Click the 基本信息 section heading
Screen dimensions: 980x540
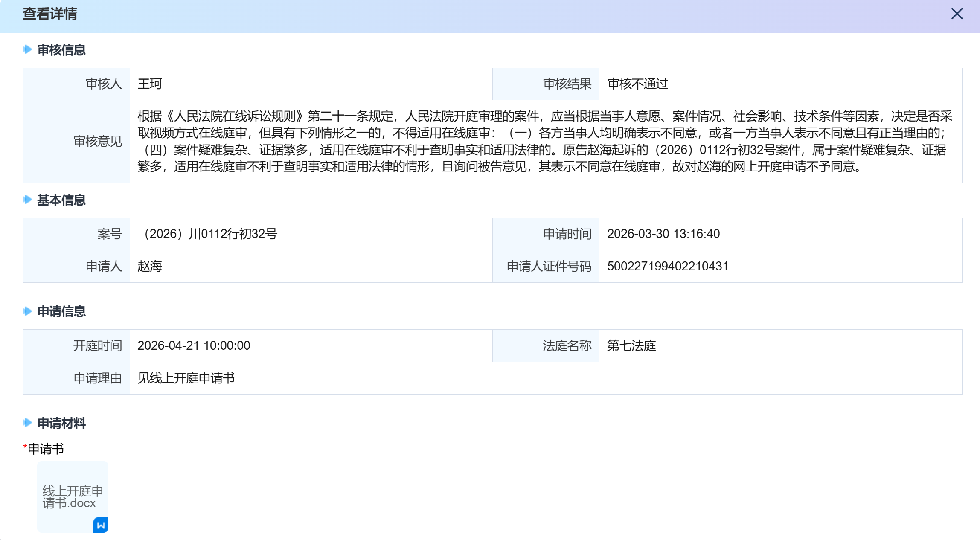coord(61,200)
